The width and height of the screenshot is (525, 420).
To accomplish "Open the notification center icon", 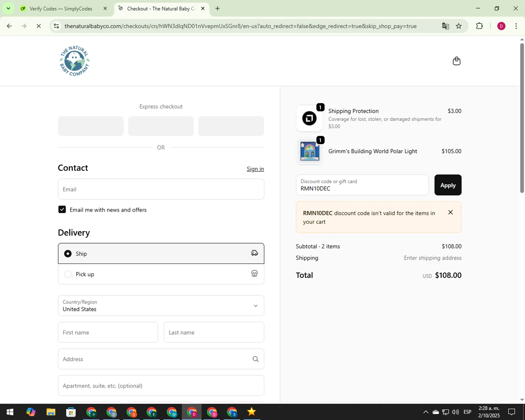I will (x=512, y=412).
